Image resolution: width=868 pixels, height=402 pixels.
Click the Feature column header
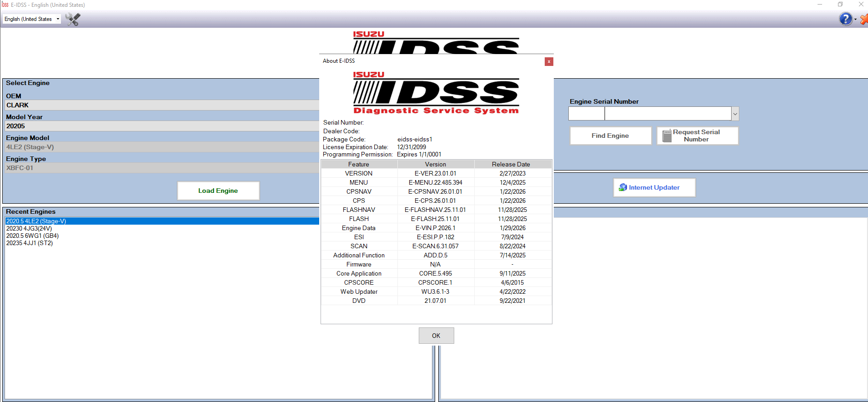pos(359,164)
